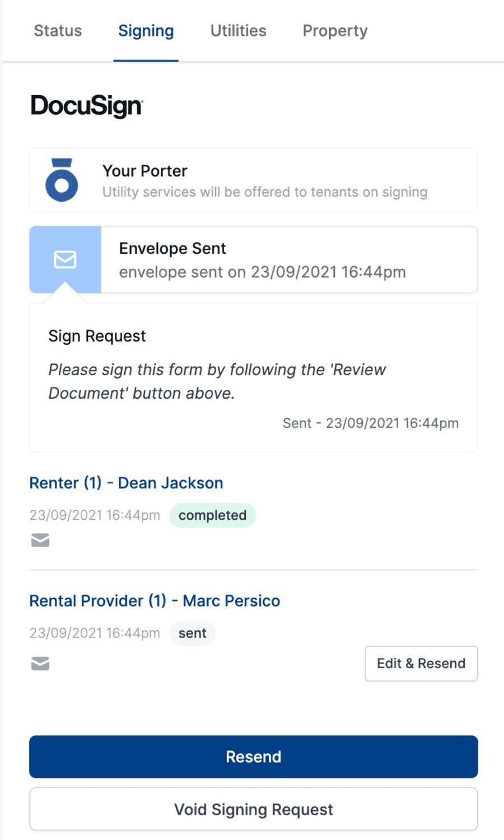Image resolution: width=504 pixels, height=840 pixels.
Task: Open Rental Provider (1) - Marc Persico details
Action: click(x=155, y=600)
